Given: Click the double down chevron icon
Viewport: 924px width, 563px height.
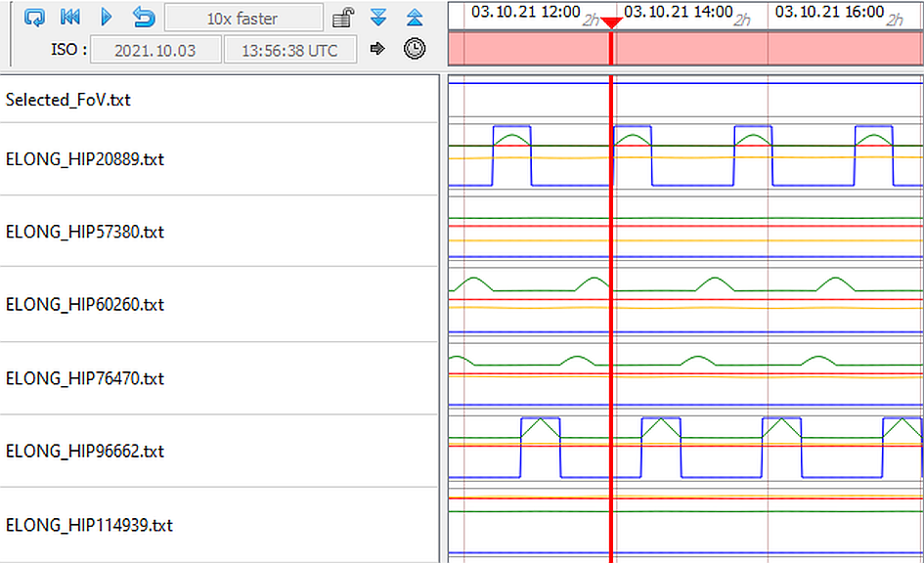Looking at the screenshot, I should click(x=378, y=18).
